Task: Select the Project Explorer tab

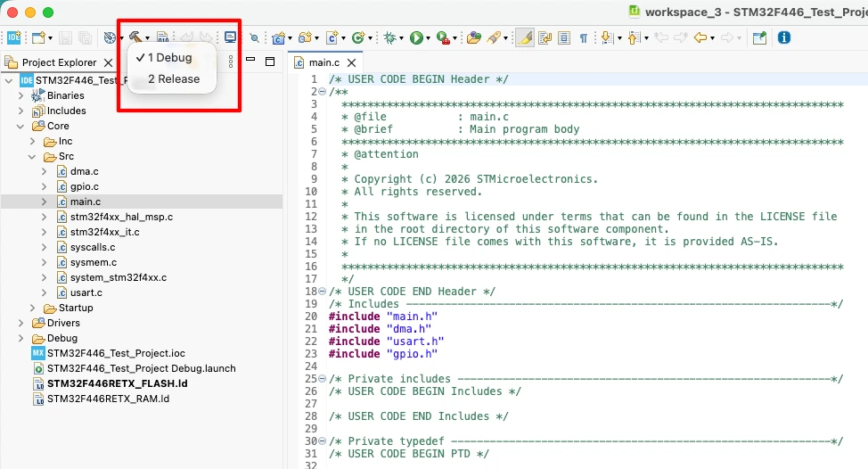Action: click(x=59, y=62)
